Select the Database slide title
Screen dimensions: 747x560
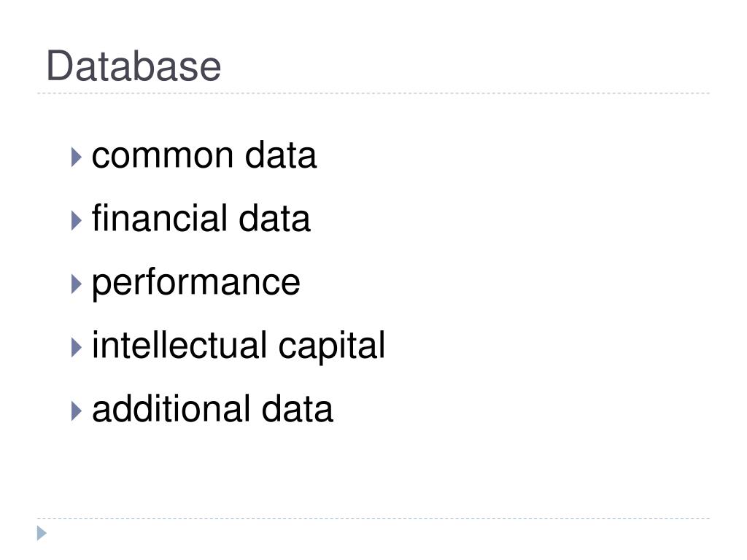click(x=133, y=66)
